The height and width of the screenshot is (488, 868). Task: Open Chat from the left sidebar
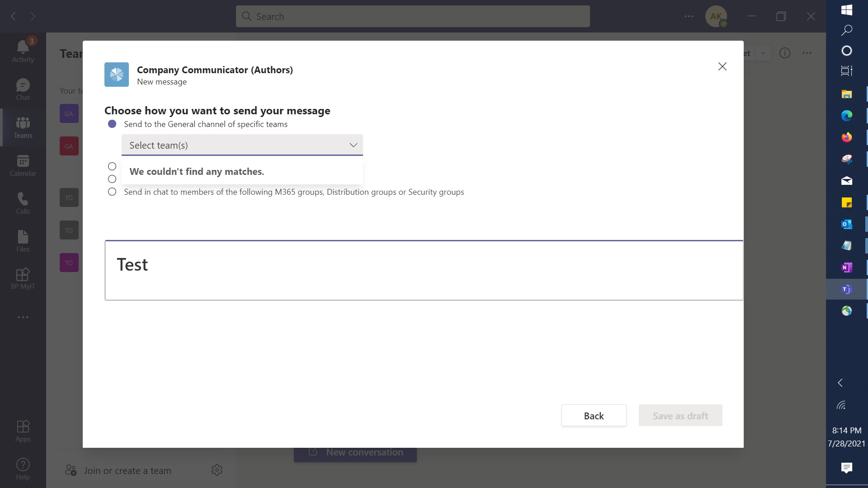pos(22,89)
